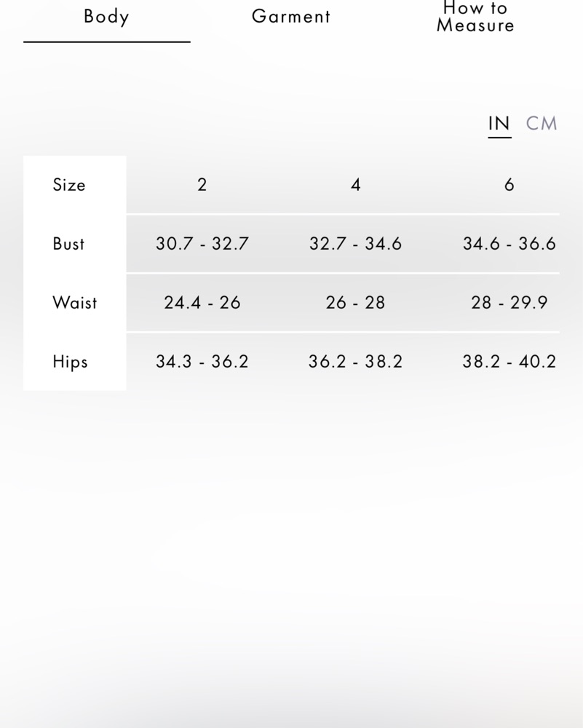Click bust value 32.7 - 34.6

click(356, 244)
